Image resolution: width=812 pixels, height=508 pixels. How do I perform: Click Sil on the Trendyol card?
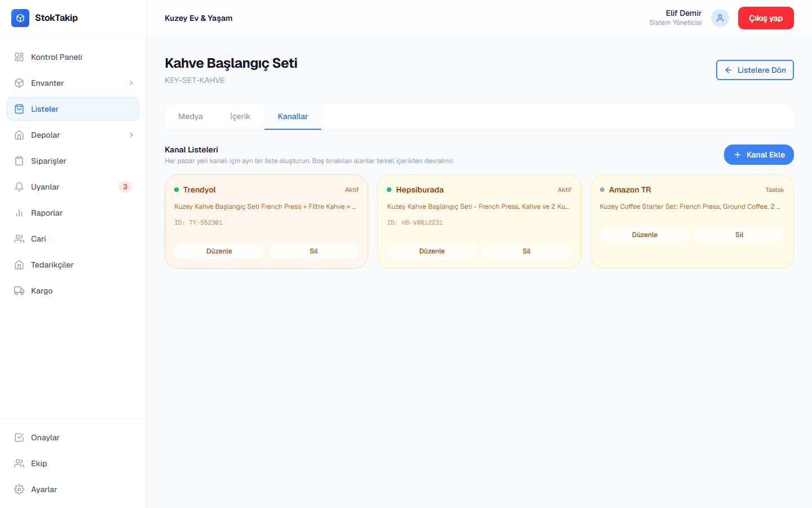tap(314, 251)
